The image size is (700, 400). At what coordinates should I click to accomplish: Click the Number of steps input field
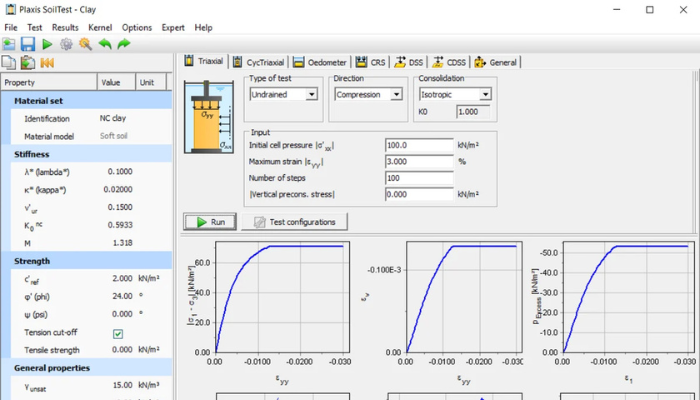tap(419, 178)
